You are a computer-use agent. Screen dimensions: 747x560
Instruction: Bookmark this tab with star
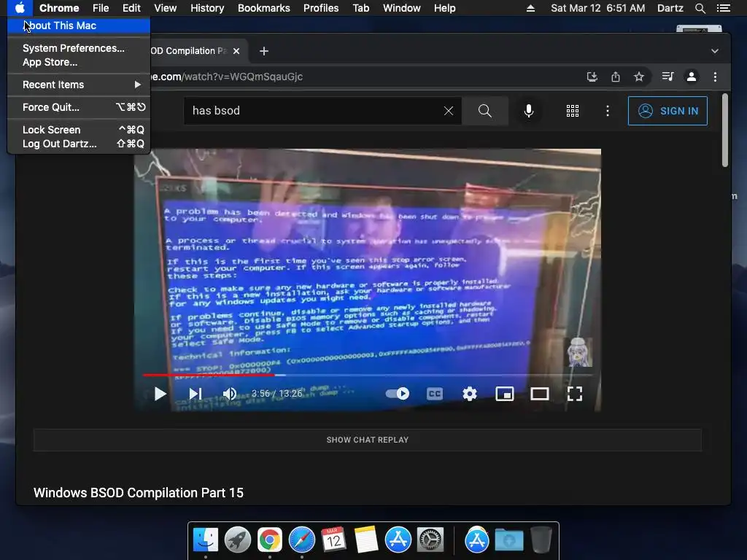click(x=639, y=77)
